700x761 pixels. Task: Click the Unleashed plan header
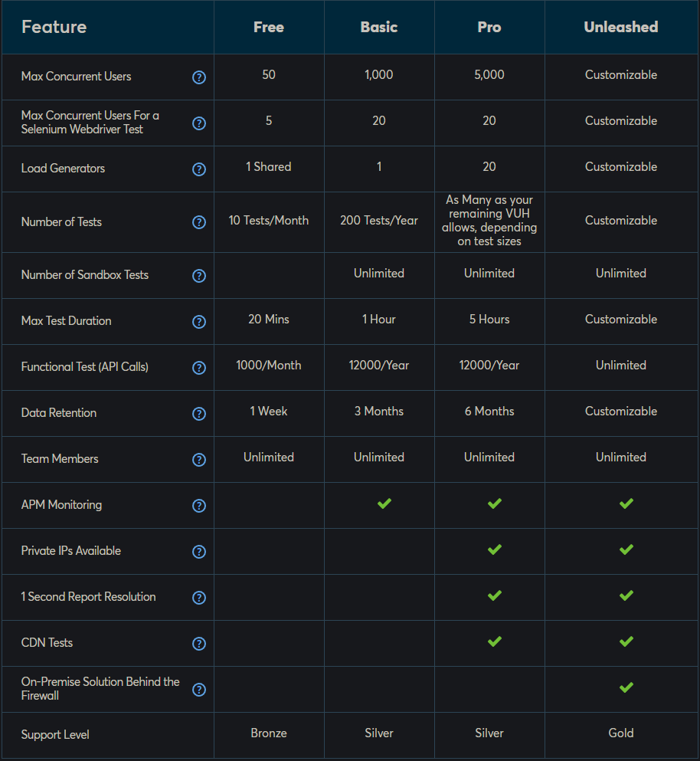(621, 27)
